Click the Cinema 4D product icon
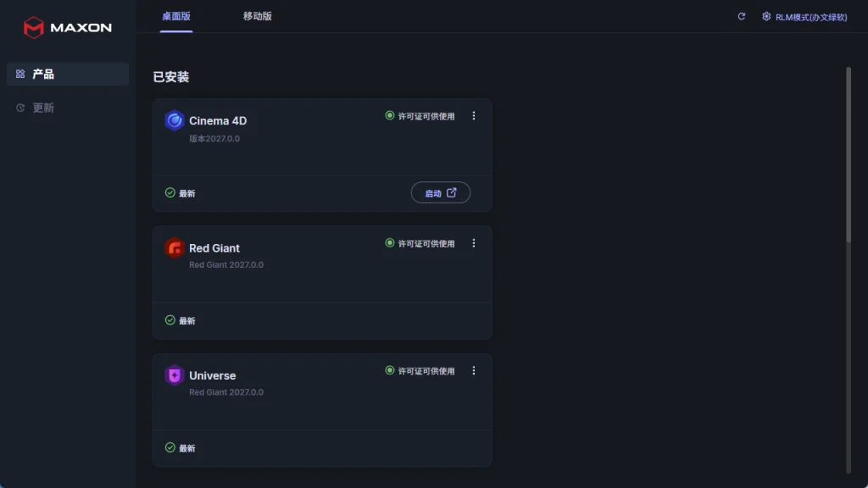Screen dimensions: 868x488 coord(175,120)
